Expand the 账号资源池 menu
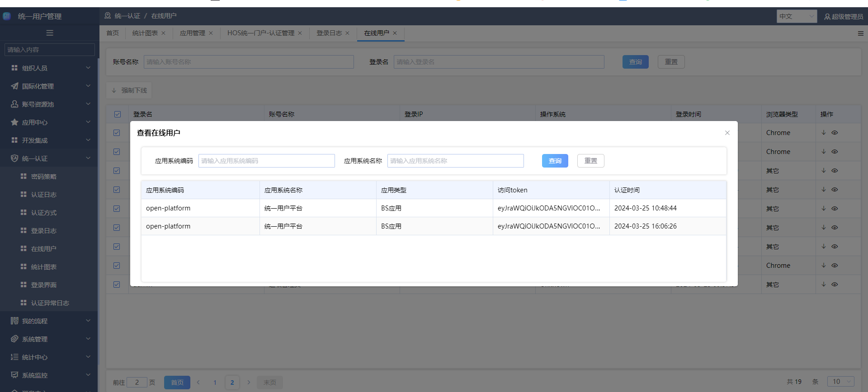This screenshot has height=392, width=868. coord(88,104)
